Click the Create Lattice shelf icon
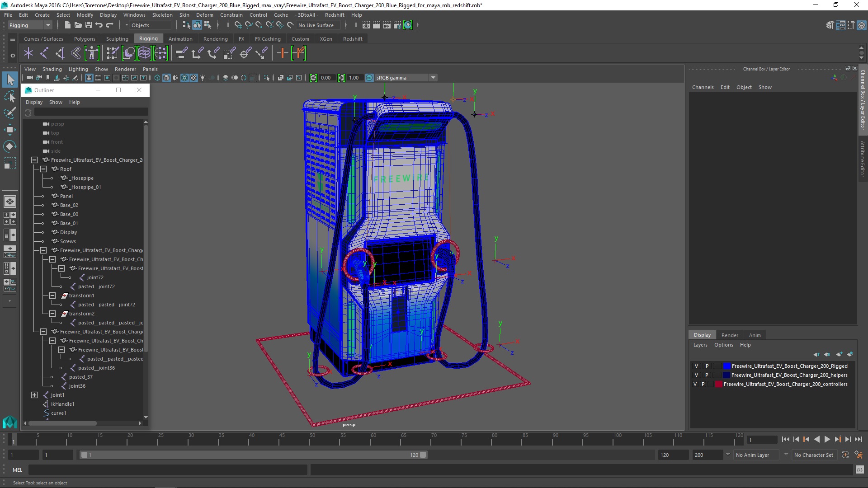 (144, 53)
